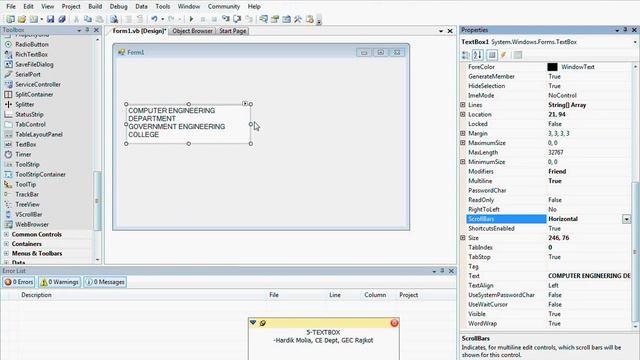The width and height of the screenshot is (640, 360).
Task: Open the TextBox1 object selector dropdown
Action: point(635,42)
